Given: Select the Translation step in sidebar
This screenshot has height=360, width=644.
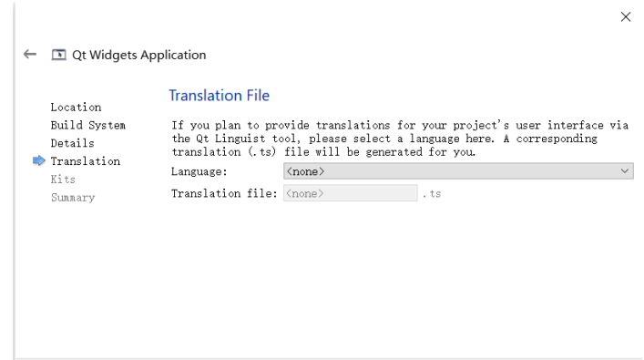Looking at the screenshot, I should pyautogui.click(x=86, y=161).
